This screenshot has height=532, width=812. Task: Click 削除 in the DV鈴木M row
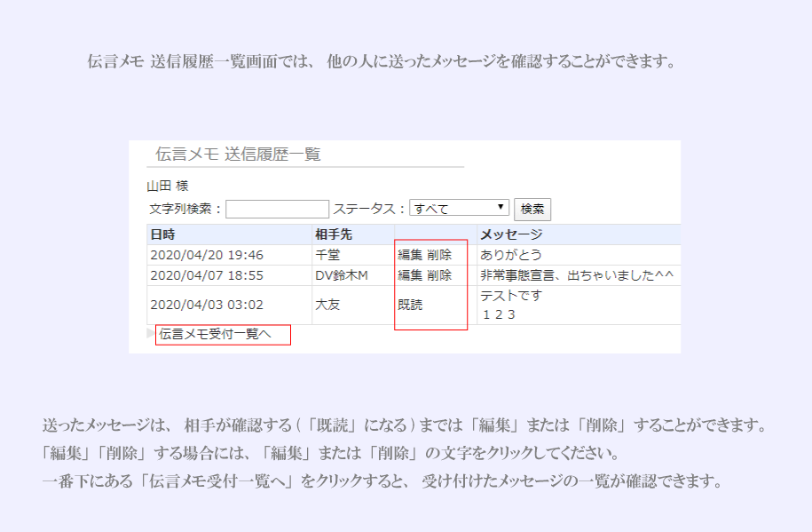439,275
